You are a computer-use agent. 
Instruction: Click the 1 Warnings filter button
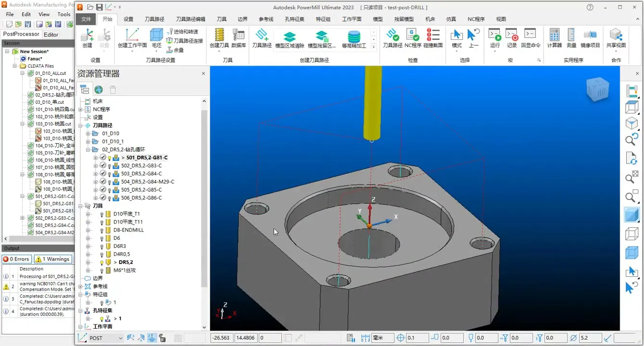point(53,259)
